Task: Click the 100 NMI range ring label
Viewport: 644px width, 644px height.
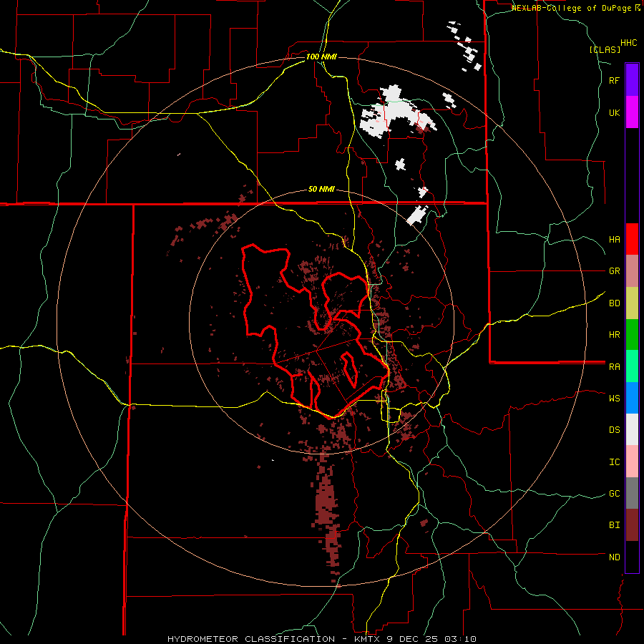Action: (x=321, y=57)
